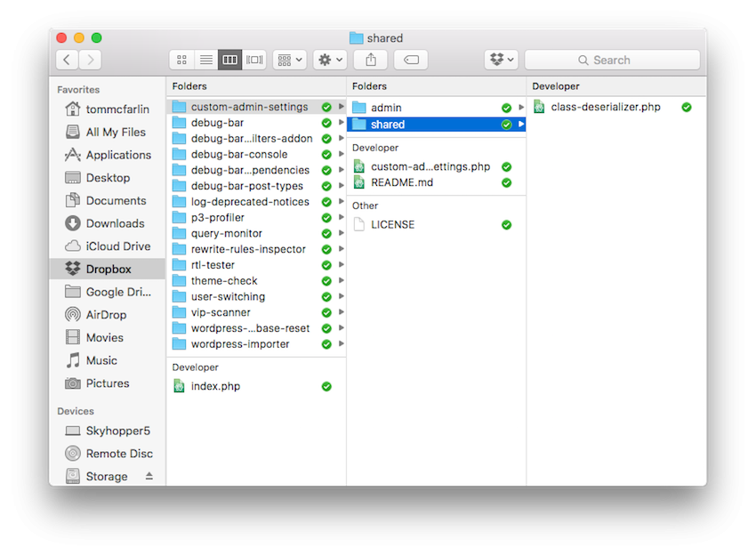Open the item arrangement dropdown
The image size is (756, 556).
(x=290, y=60)
